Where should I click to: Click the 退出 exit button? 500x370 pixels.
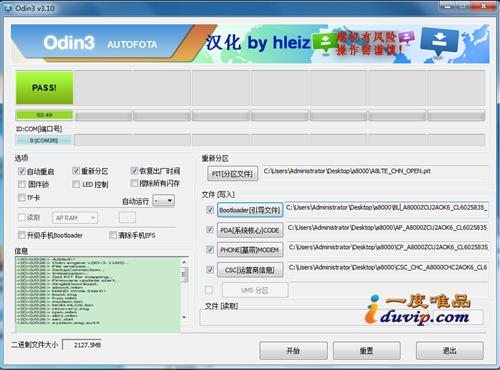[450, 350]
